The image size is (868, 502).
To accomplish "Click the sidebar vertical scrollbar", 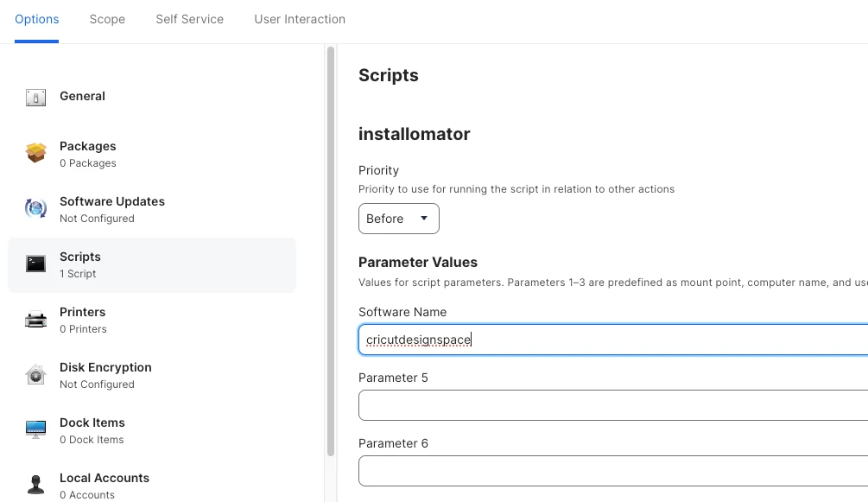I will (331, 251).
